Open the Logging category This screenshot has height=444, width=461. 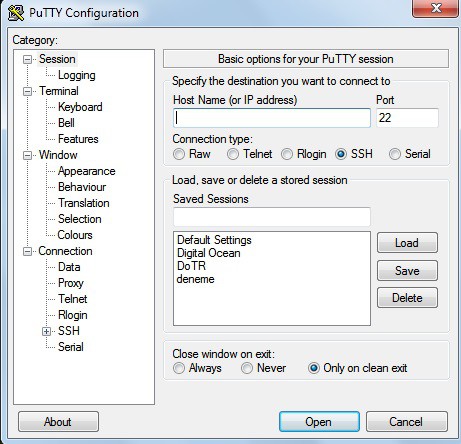pyautogui.click(x=77, y=75)
